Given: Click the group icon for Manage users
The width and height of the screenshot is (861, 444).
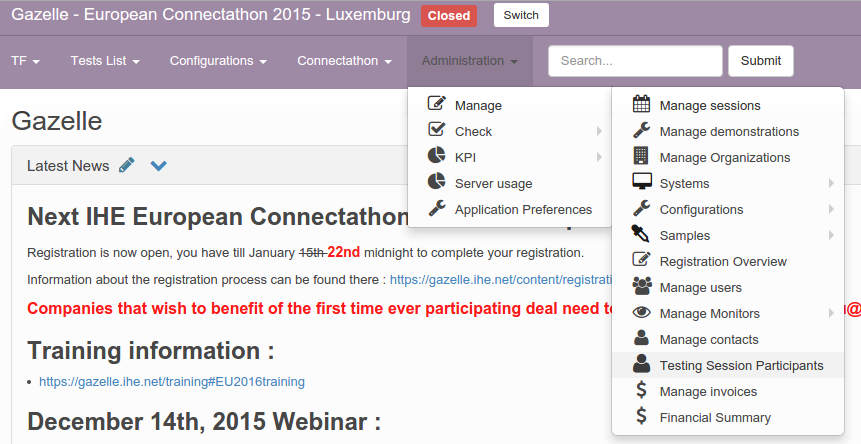Looking at the screenshot, I should 642,286.
